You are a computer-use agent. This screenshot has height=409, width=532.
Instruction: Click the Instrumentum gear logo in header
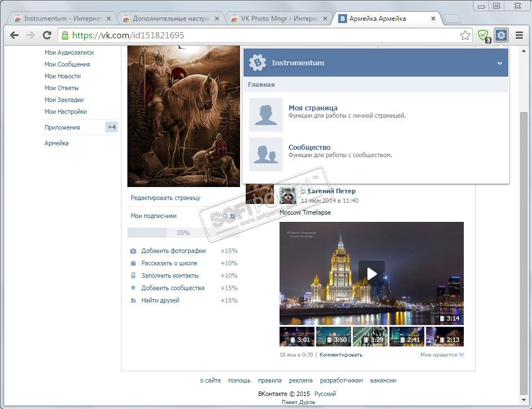point(258,63)
